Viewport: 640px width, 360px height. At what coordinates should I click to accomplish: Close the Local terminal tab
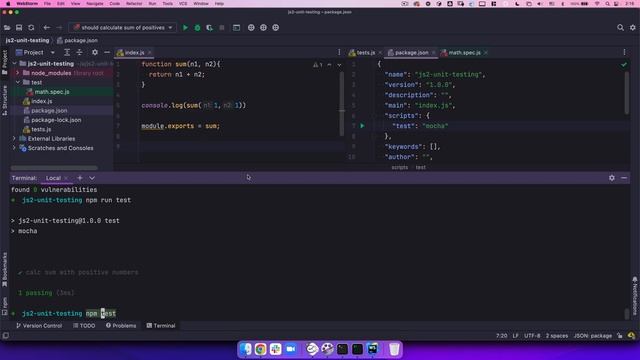click(66, 178)
